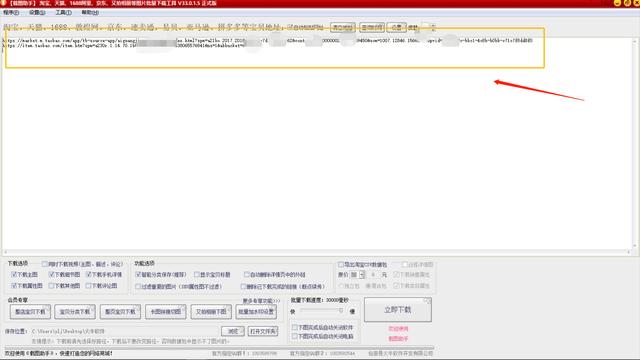The image size is (640, 360).
Task: Click the horizontal scrollbar under the URL area
Action: pos(316,252)
